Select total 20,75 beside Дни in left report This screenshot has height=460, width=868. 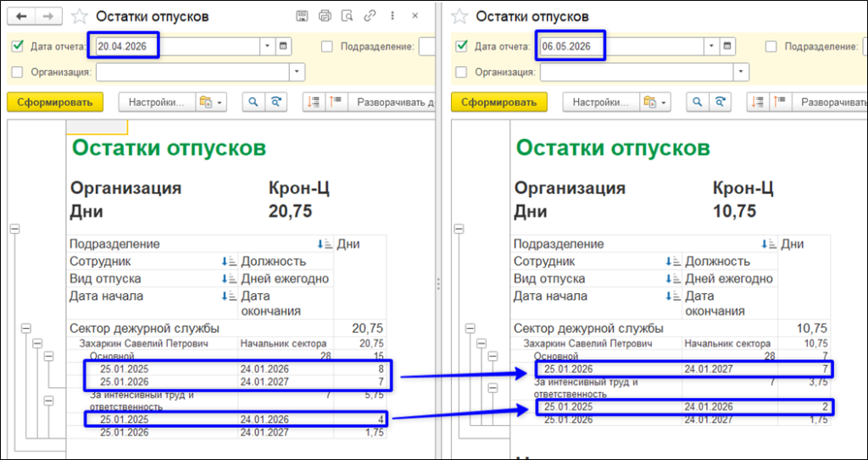coord(290,211)
